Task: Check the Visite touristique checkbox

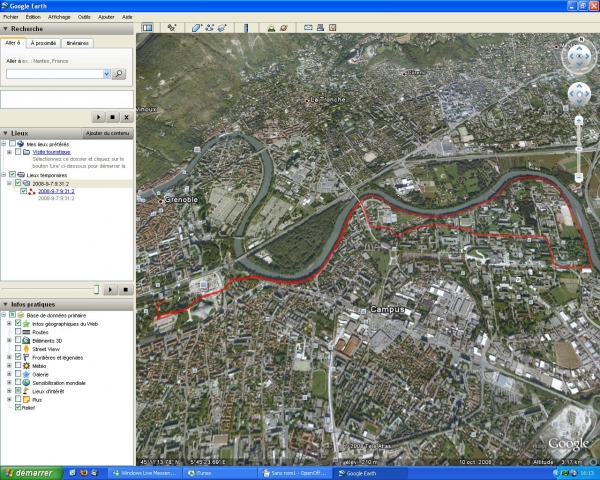Action: (18, 152)
